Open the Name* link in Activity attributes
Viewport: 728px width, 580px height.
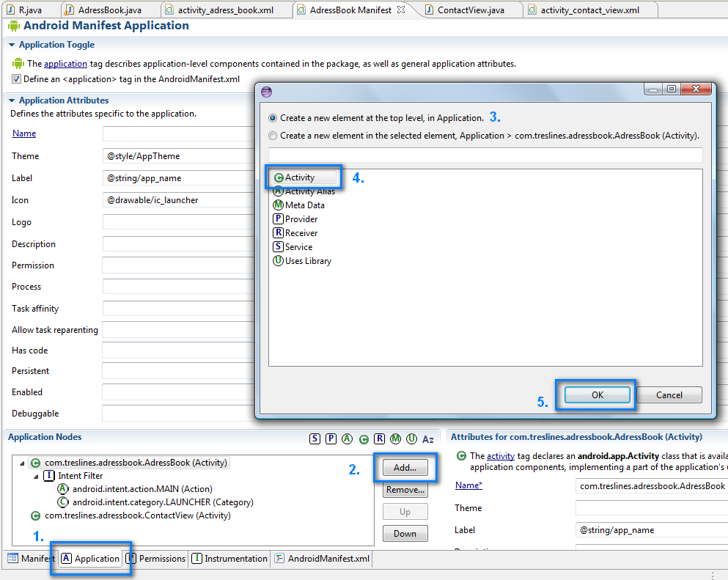468,485
